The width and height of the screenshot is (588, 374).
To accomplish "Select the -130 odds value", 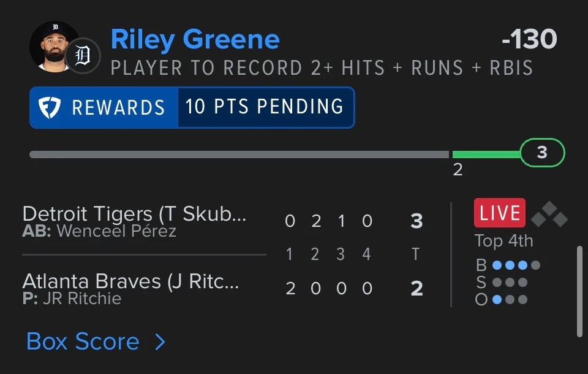I will tap(529, 39).
